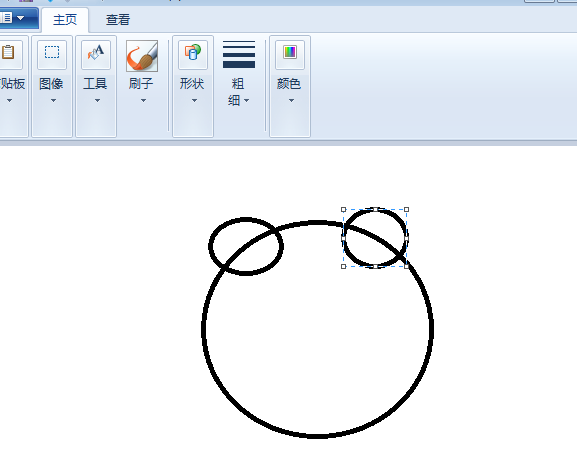The height and width of the screenshot is (474, 577).
Task: Click the top-left selection resize handle
Action: (343, 209)
